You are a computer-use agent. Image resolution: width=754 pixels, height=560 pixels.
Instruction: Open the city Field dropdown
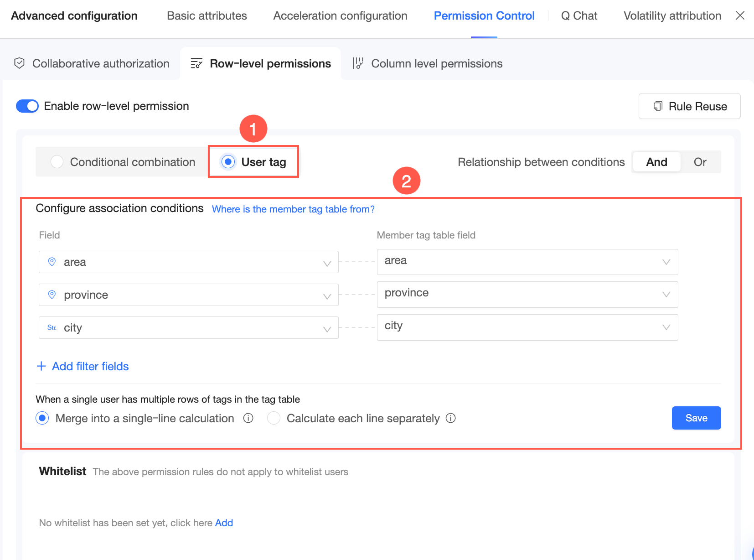point(189,328)
